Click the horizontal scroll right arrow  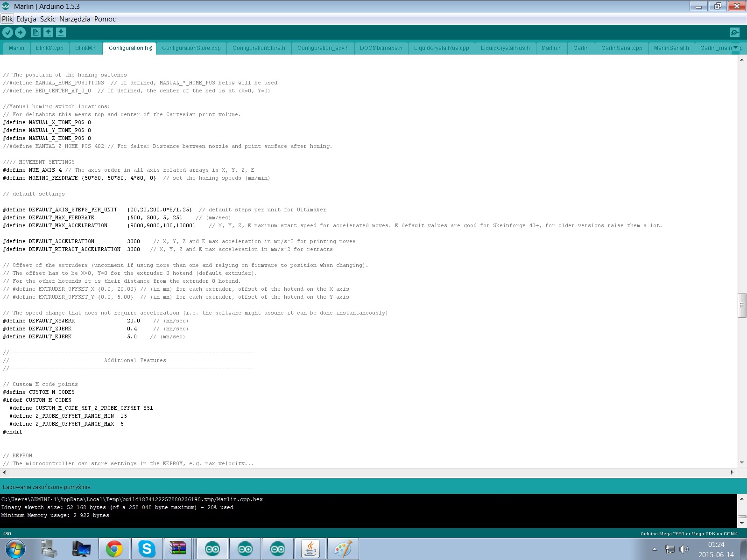(x=732, y=472)
